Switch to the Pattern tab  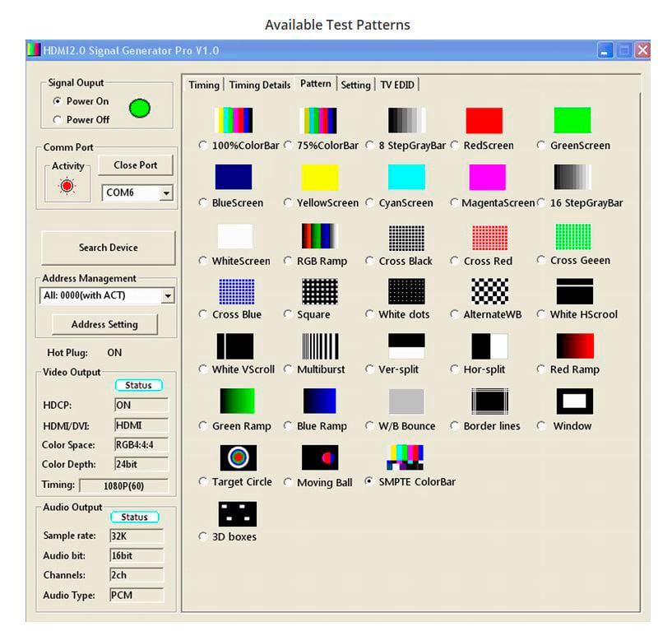coord(316,83)
